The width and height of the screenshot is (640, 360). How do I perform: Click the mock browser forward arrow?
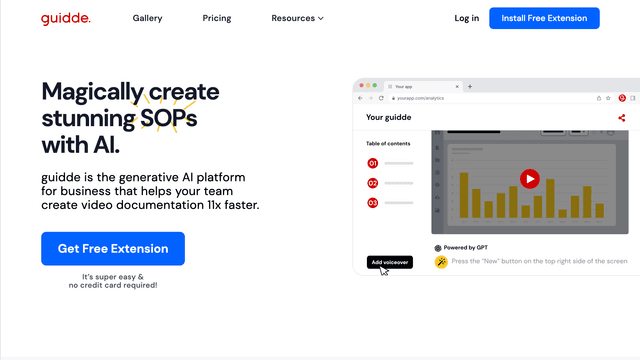point(371,98)
